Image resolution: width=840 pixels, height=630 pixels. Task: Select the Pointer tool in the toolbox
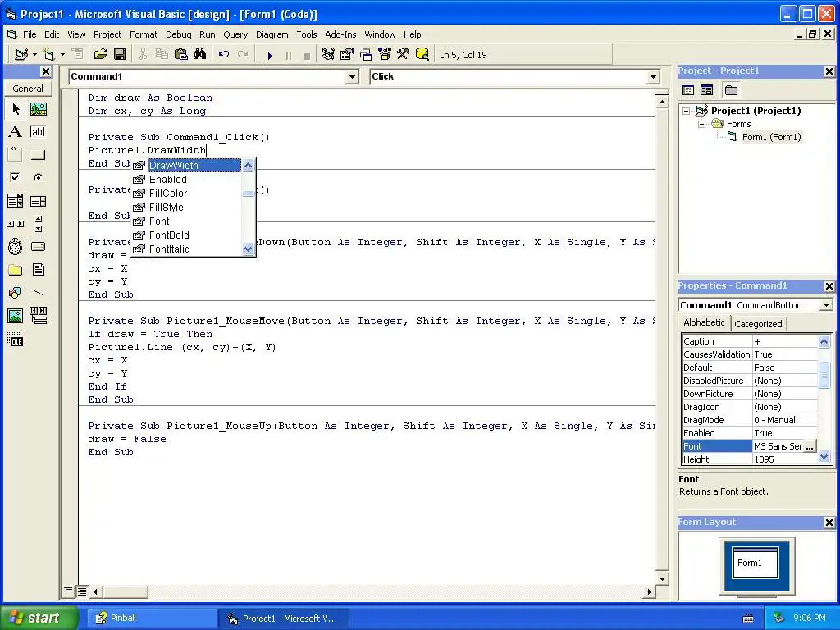16,109
